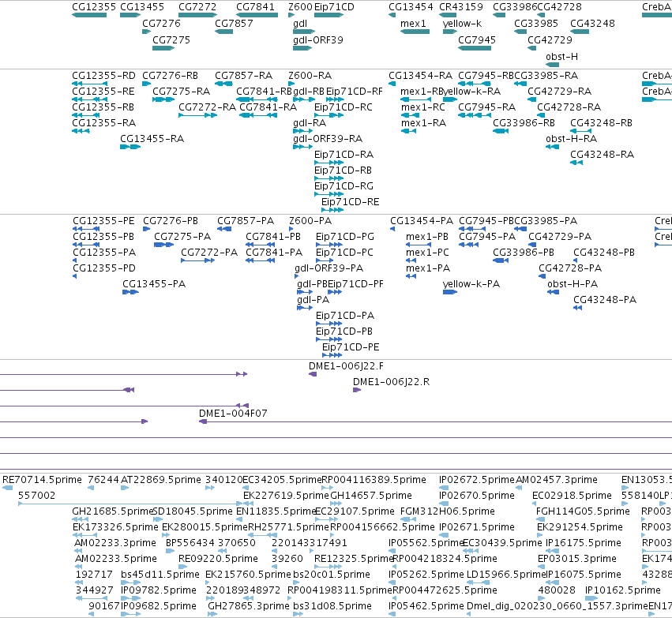Click the CG43248 gene feature
This screenshot has width=672, height=618.
pos(580,32)
